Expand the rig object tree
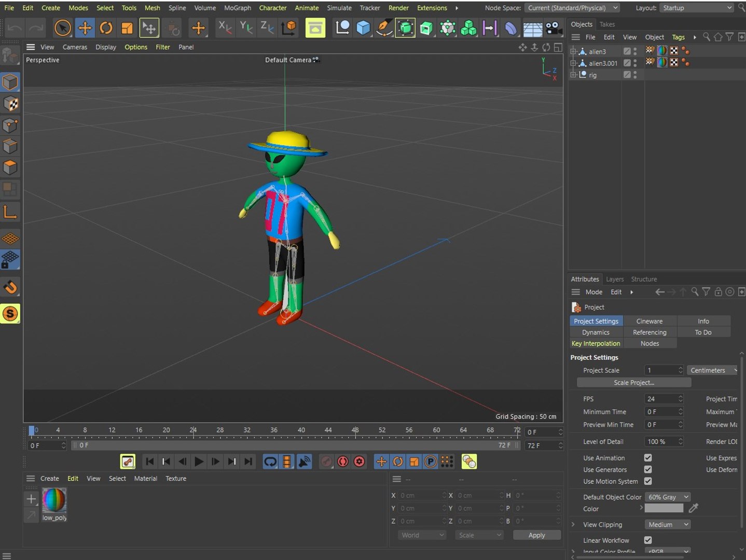This screenshot has width=746, height=560. click(x=573, y=75)
